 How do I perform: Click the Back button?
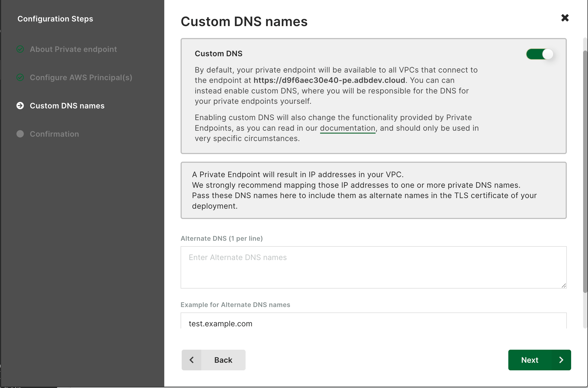[x=213, y=360]
